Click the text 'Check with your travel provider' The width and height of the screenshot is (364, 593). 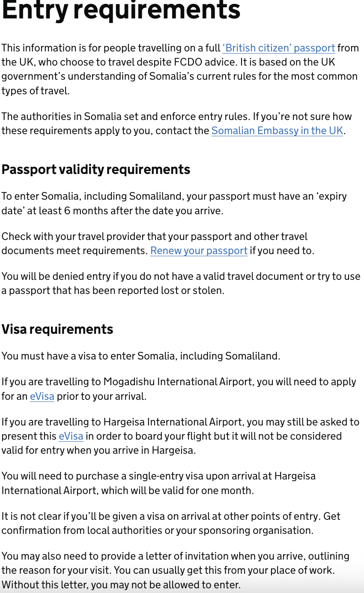73,237
